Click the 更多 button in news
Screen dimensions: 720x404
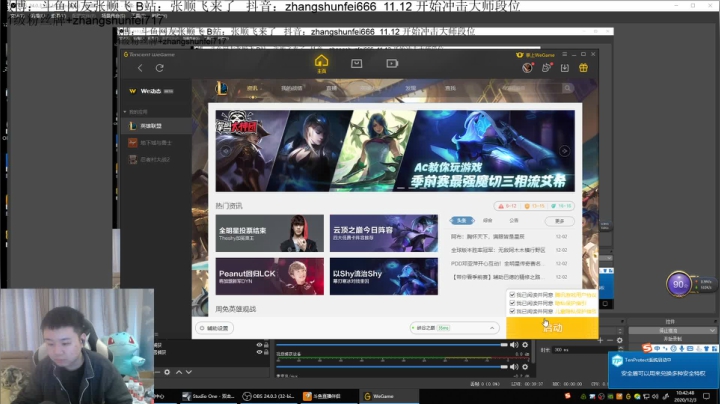559,221
